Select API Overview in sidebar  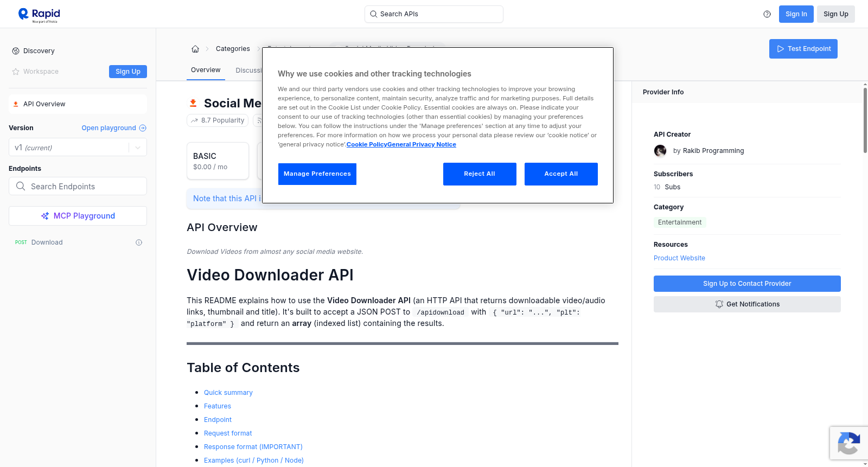click(x=78, y=104)
